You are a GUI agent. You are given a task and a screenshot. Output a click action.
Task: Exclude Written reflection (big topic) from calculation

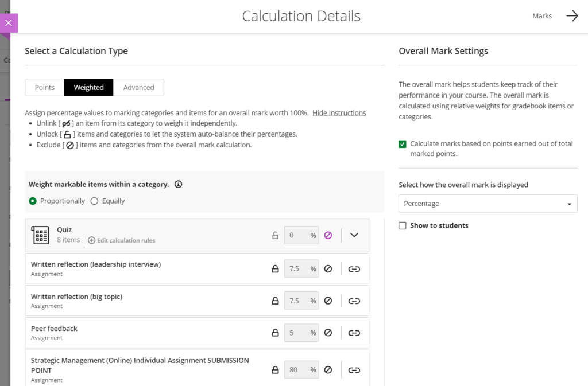pyautogui.click(x=328, y=301)
